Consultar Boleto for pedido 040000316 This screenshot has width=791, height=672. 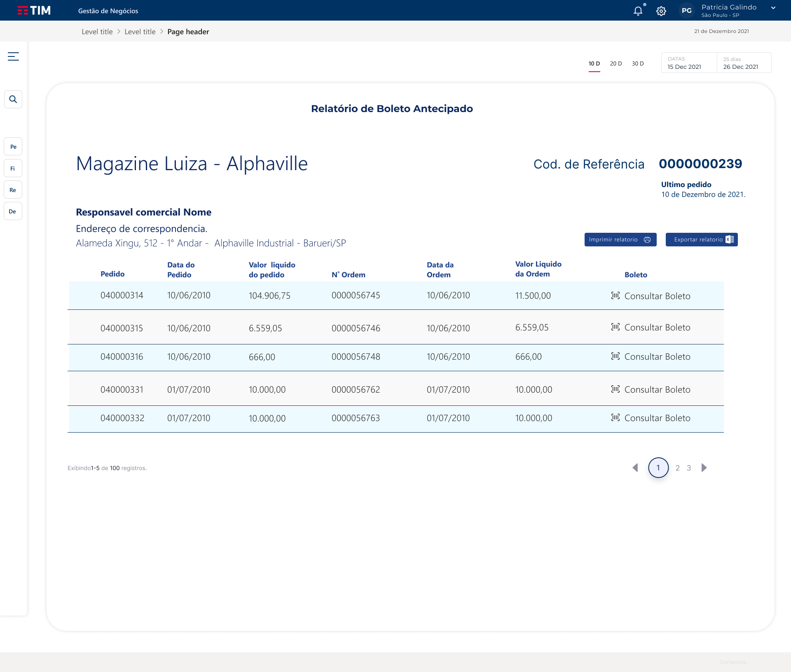click(657, 357)
